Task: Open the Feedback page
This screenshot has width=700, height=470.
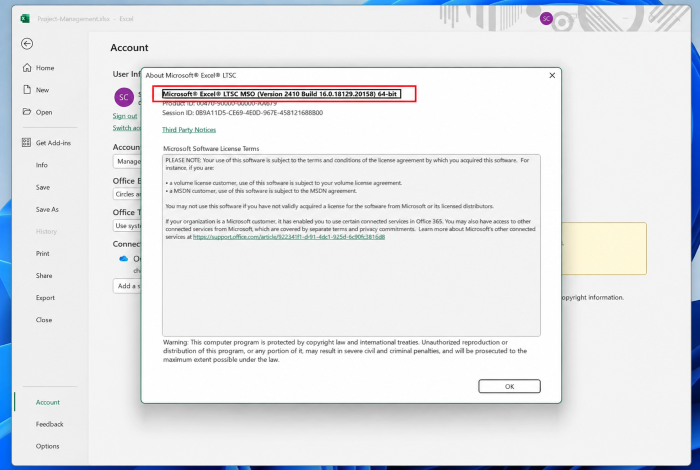Action: click(50, 424)
